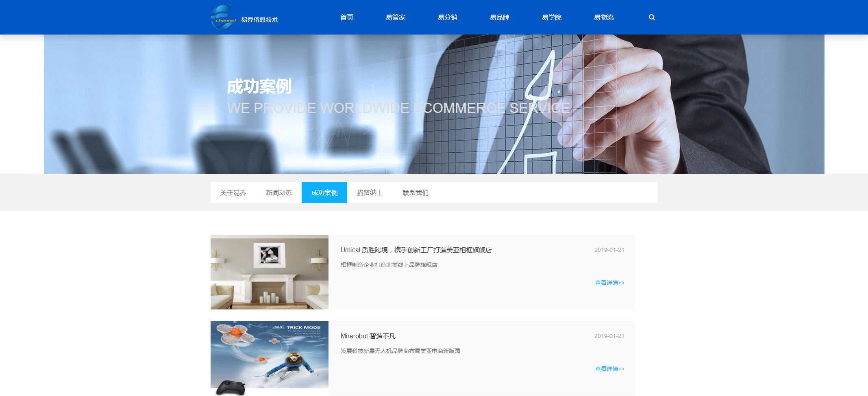Go to 易分销 in the navbar
868x396 pixels.
tap(447, 17)
